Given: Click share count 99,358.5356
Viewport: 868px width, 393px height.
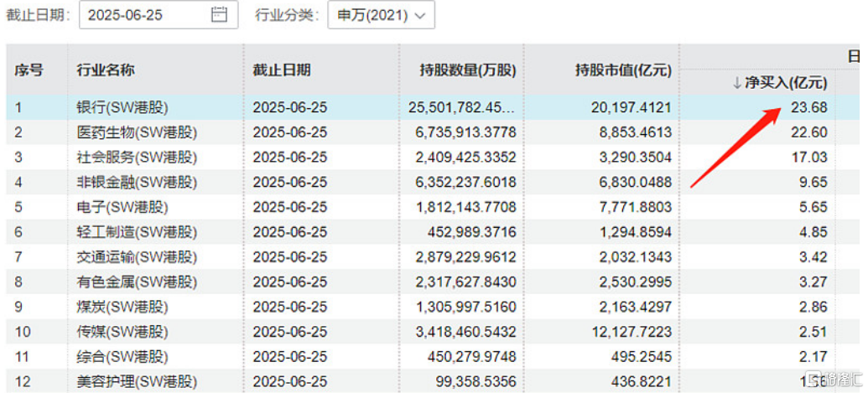Looking at the screenshot, I should [476, 381].
